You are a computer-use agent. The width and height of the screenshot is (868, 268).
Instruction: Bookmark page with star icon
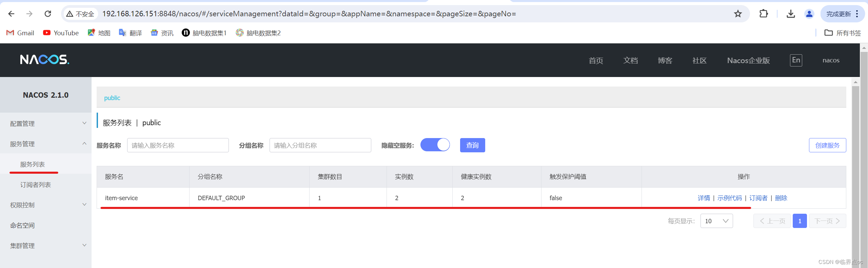pyautogui.click(x=738, y=14)
